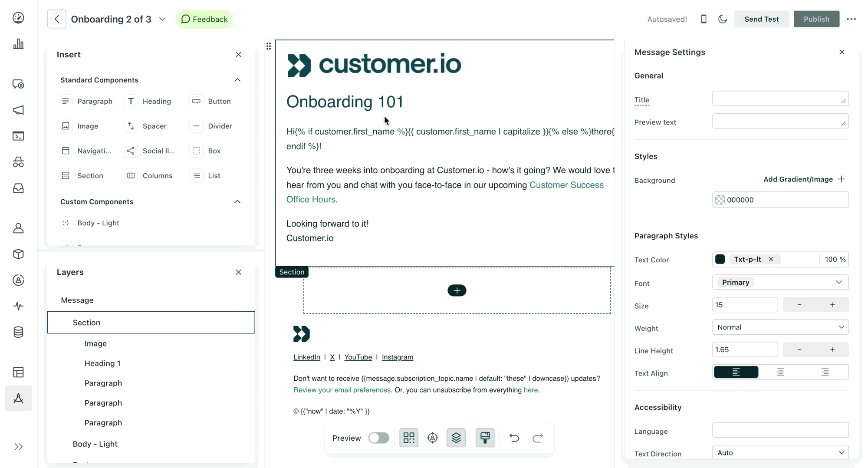Redo the last change
Screen dimensions: 868x468
pos(538,438)
